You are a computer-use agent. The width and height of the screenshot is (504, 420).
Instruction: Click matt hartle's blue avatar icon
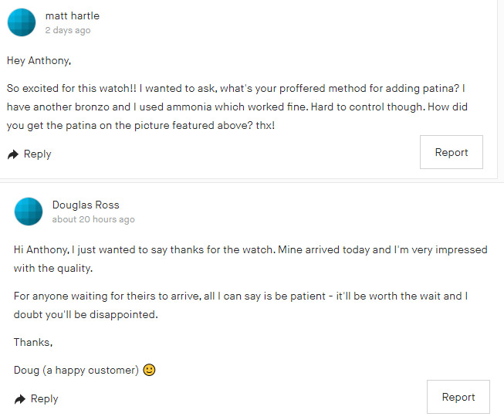[x=22, y=22]
